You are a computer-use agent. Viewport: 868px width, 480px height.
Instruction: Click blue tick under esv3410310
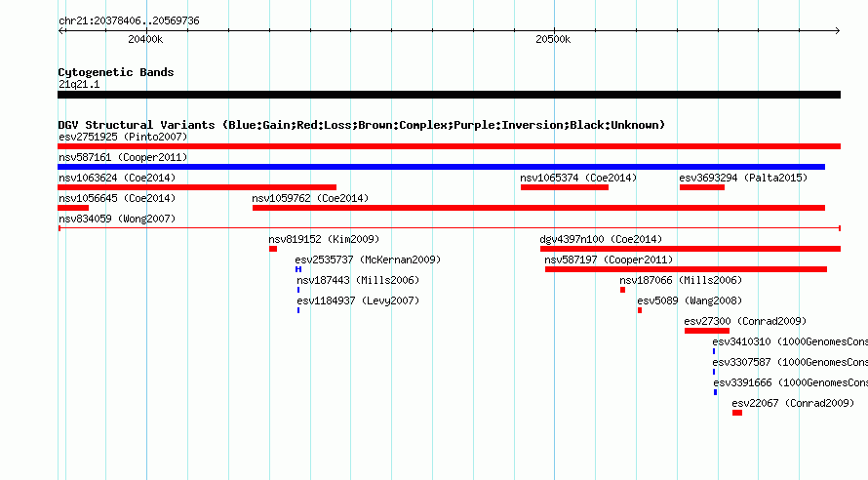[714, 351]
